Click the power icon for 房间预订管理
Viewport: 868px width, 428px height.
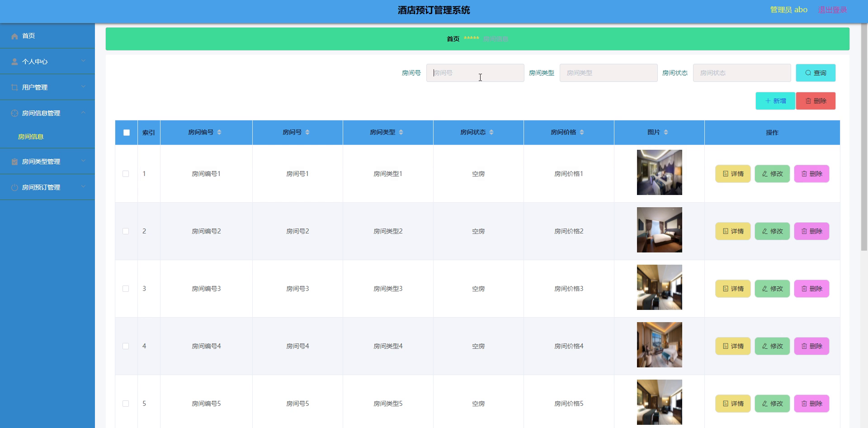[14, 187]
